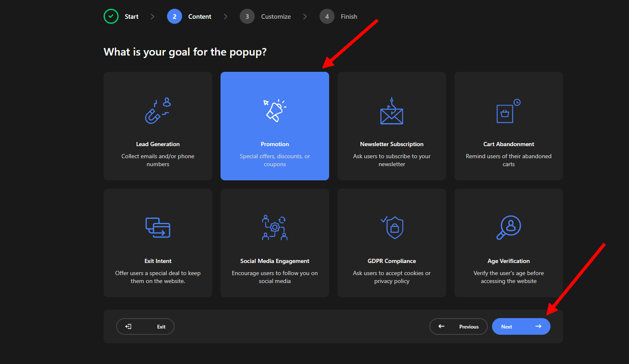Click the Exit Intent windows icon
The height and width of the screenshot is (364, 629).
[x=158, y=227]
